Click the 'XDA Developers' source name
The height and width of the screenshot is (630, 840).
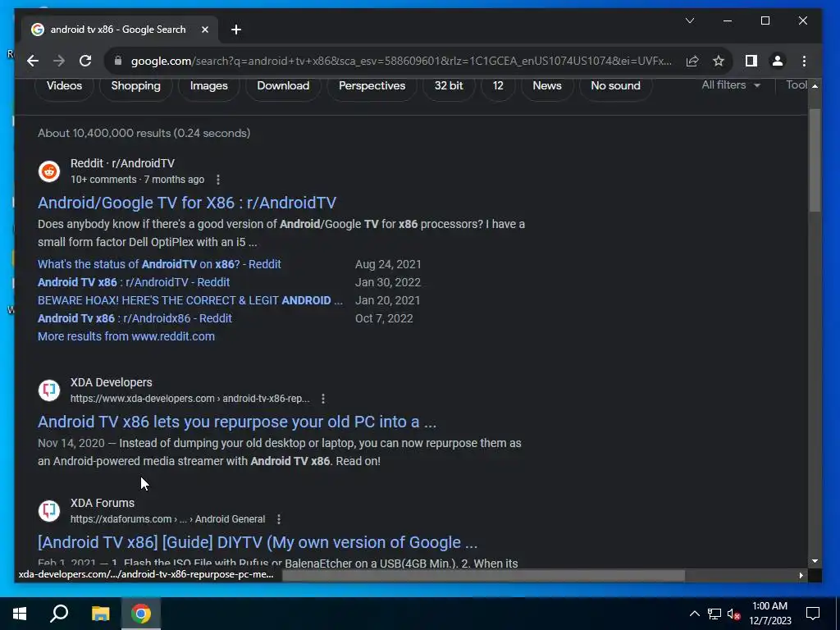pyautogui.click(x=111, y=382)
